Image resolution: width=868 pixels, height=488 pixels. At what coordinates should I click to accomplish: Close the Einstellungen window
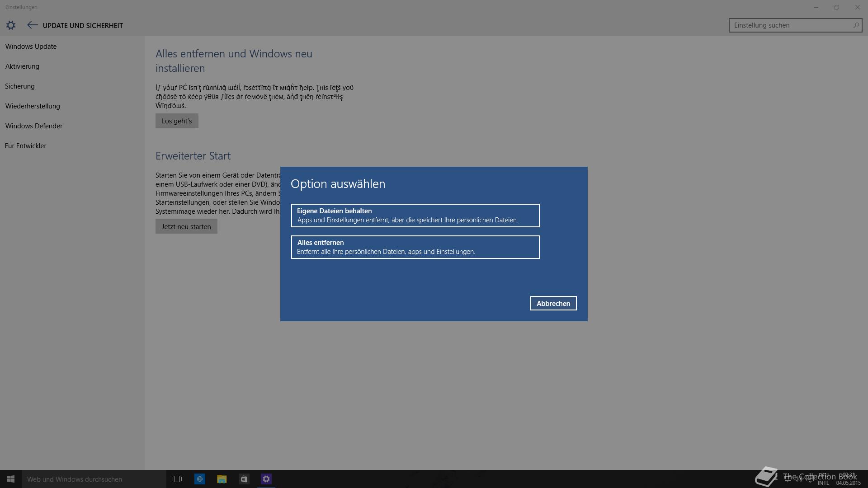(x=858, y=7)
